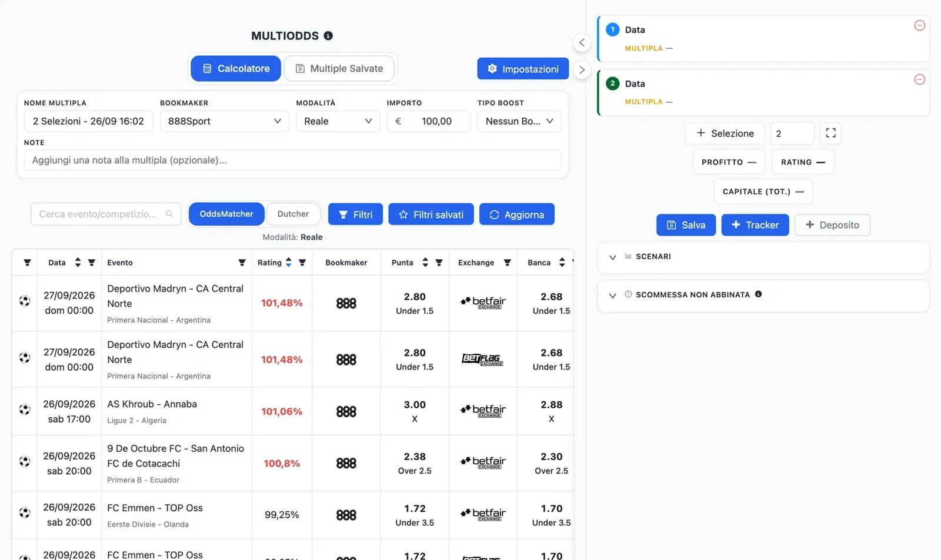Open the Bookmaker dropdown showing 888Sport
Image resolution: width=941 pixels, height=560 pixels.
(x=225, y=121)
